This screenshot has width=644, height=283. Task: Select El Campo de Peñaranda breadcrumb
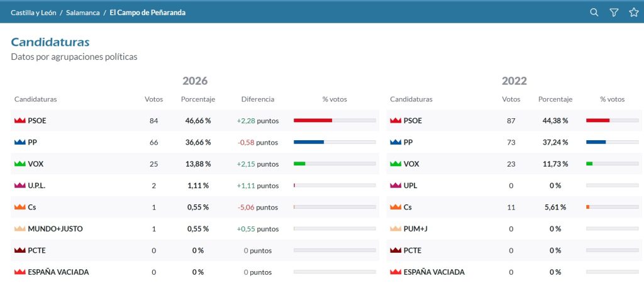coord(147,13)
